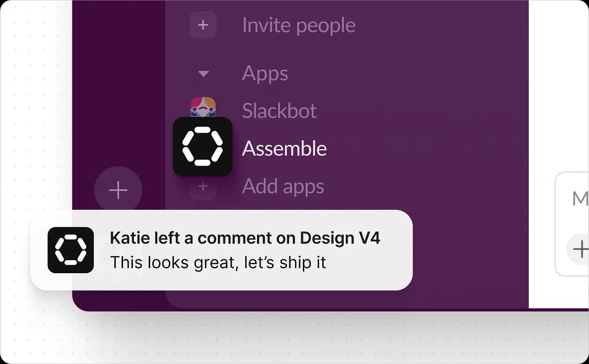The image size is (589, 364).
Task: Open the Add apps text button
Action: (x=283, y=186)
